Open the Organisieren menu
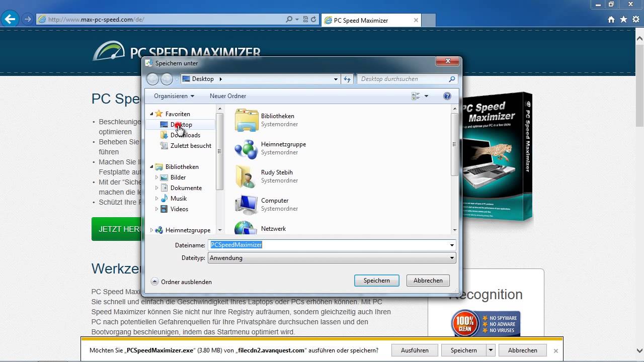 pos(174,96)
